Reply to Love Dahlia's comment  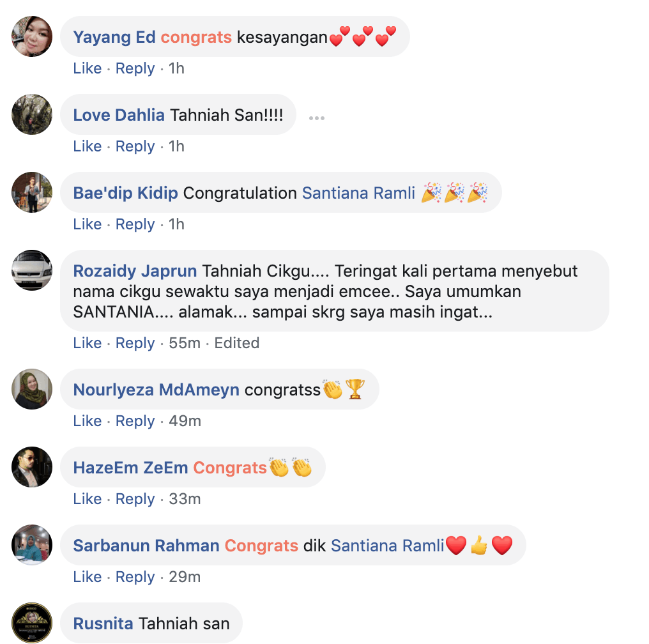coord(135,146)
